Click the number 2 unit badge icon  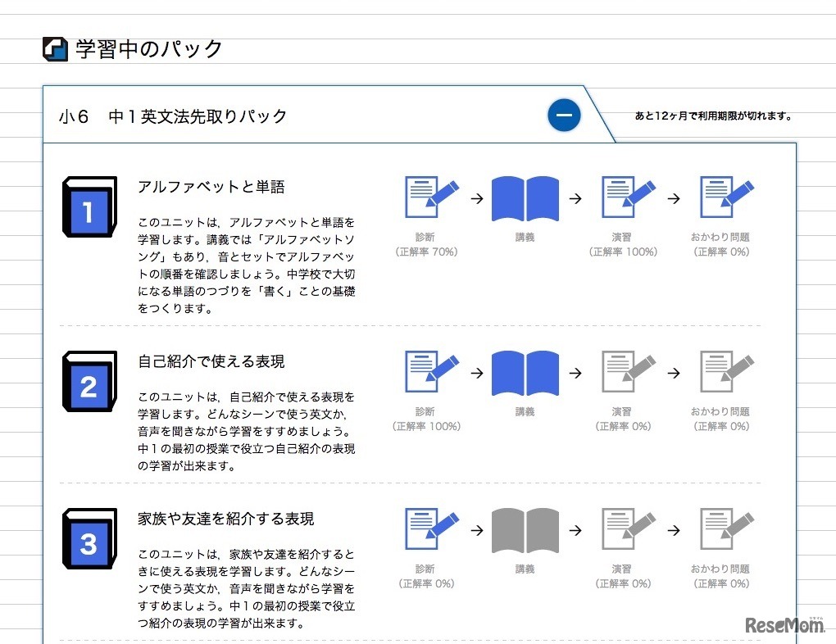[89, 383]
